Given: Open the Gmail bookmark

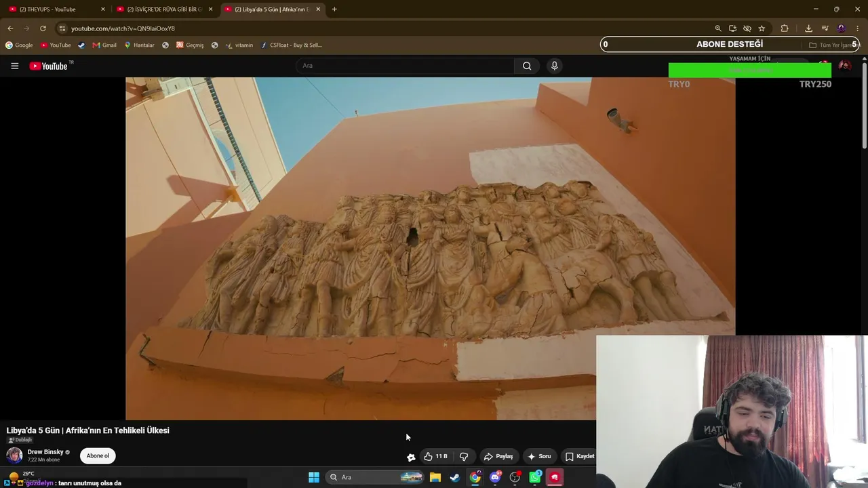Looking at the screenshot, I should tap(104, 45).
